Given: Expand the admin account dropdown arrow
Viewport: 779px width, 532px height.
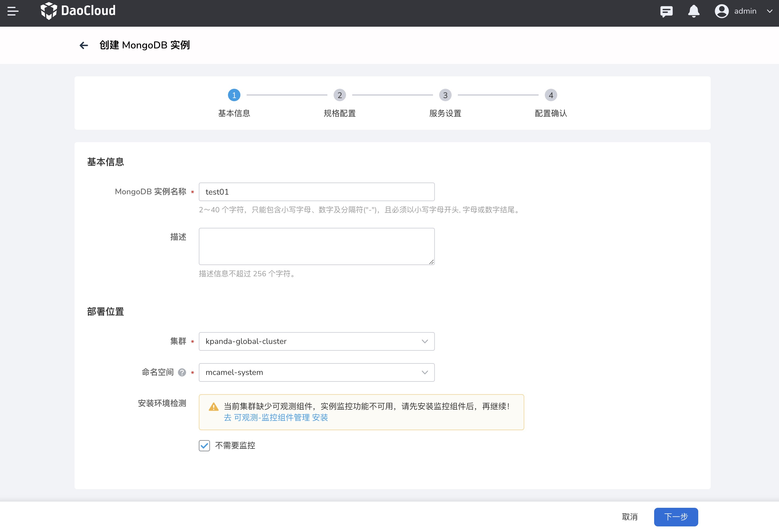Looking at the screenshot, I should click(x=770, y=11).
